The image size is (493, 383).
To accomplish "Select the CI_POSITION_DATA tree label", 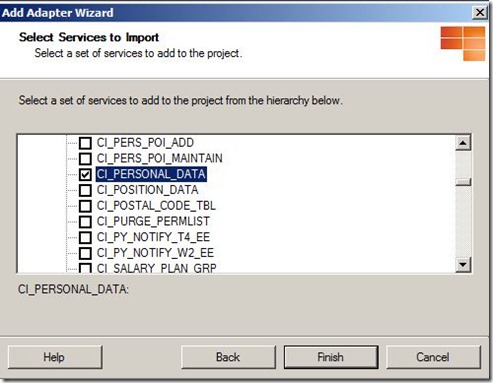I will pos(147,190).
